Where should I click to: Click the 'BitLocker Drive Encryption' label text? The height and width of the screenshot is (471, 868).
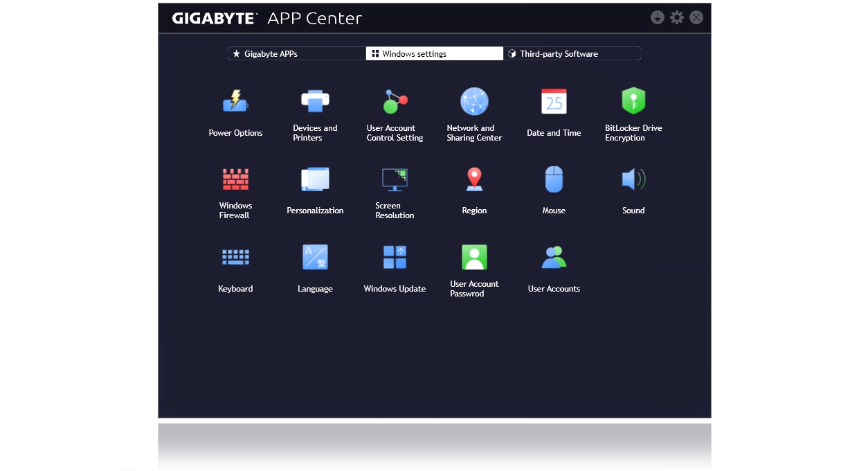click(x=633, y=133)
